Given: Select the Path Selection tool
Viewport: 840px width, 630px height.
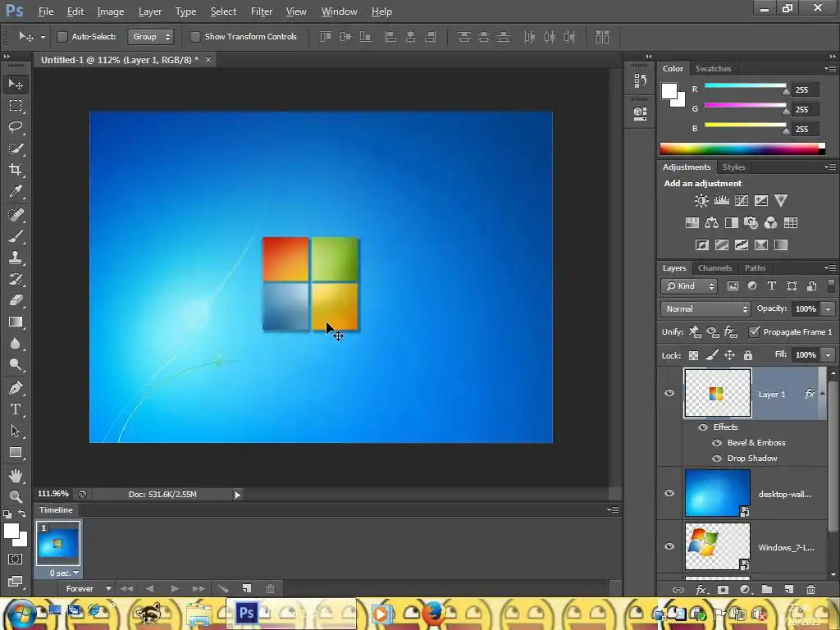Looking at the screenshot, I should (16, 431).
